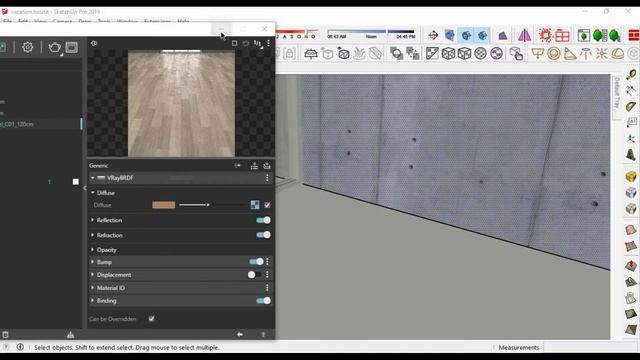Toggle the Refraction switch
The height and width of the screenshot is (360, 640).
click(x=263, y=235)
